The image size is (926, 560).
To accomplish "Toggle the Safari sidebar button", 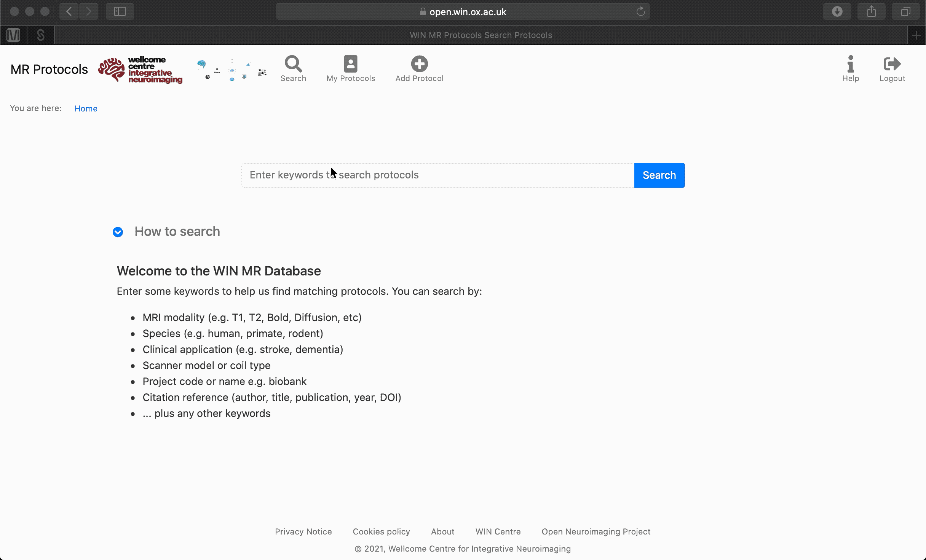I will click(120, 12).
